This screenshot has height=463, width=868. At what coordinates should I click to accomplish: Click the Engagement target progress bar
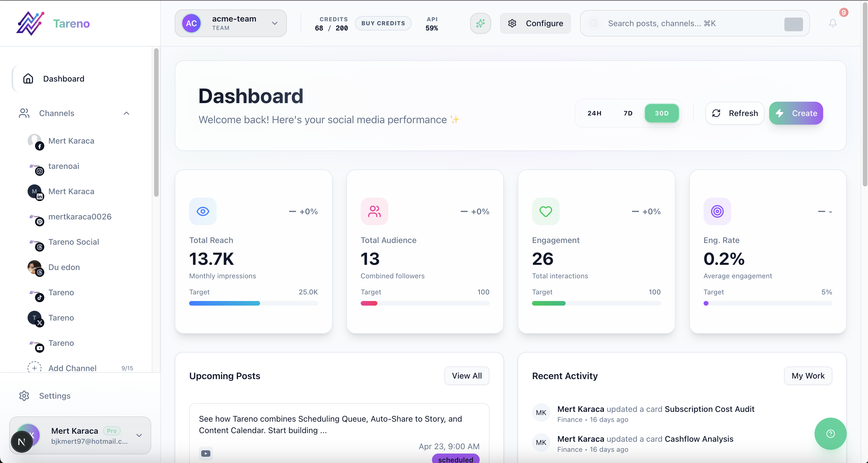[x=596, y=303]
